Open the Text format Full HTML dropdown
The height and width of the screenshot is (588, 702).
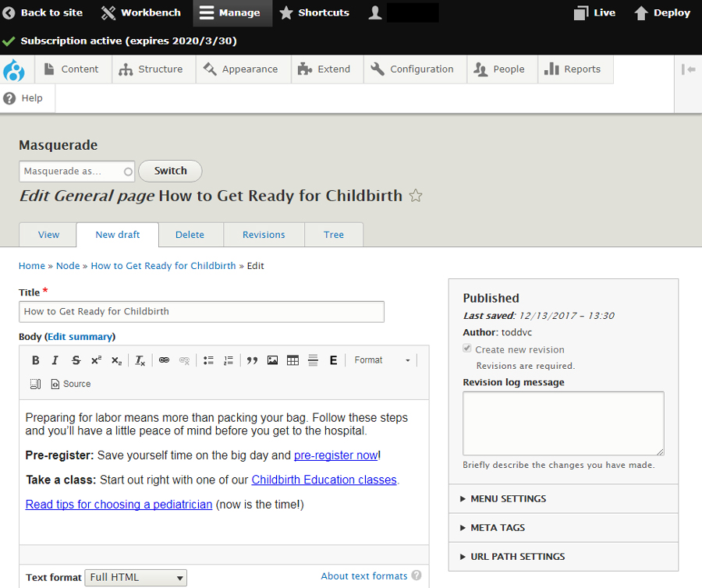click(x=136, y=577)
